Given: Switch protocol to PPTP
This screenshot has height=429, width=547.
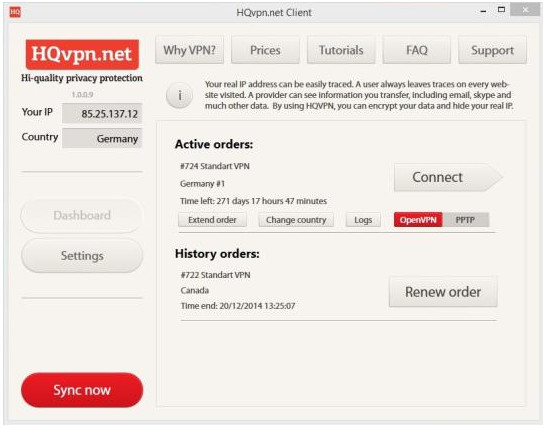Looking at the screenshot, I should point(465,220).
